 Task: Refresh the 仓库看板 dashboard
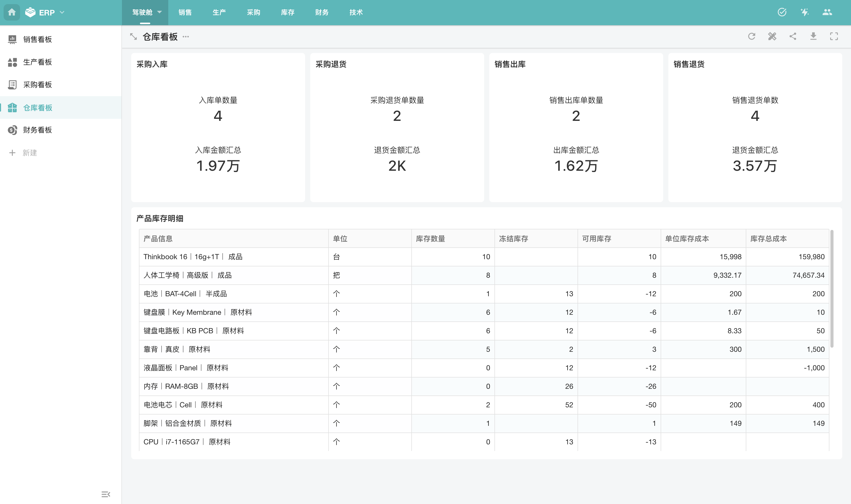751,36
